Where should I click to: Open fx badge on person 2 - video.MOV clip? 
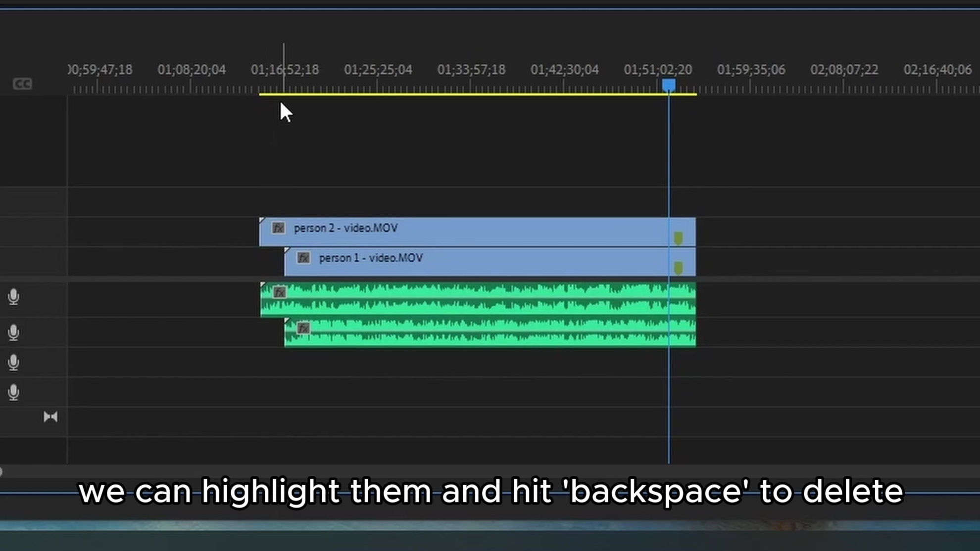[x=278, y=228]
